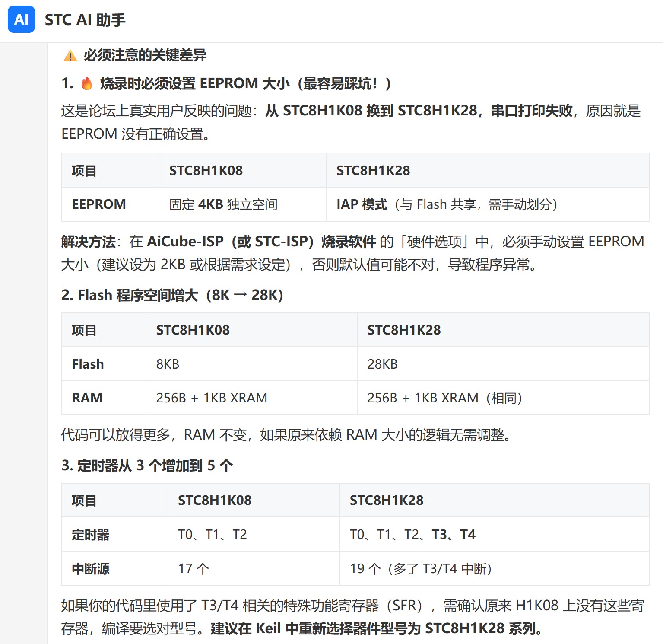Viewport: 663px width, 644px height.
Task: Click the STC AI 助手 title
Action: click(85, 20)
